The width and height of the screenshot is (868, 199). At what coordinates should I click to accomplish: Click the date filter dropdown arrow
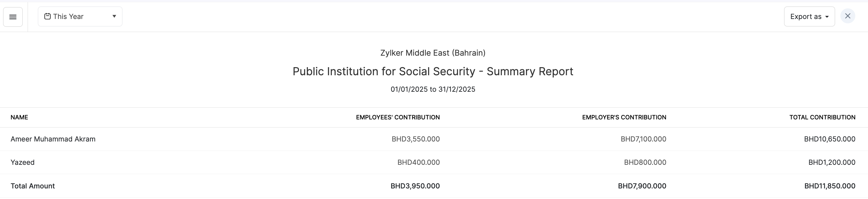tap(114, 16)
